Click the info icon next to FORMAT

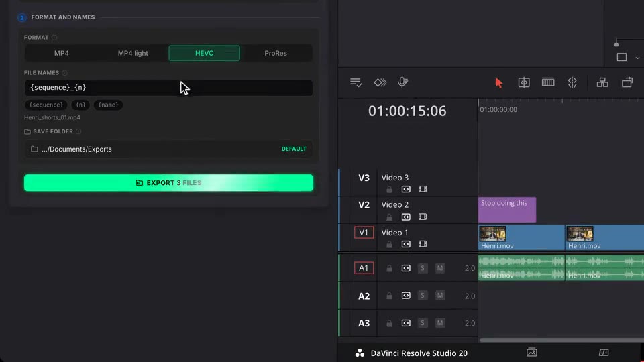pos(54,38)
